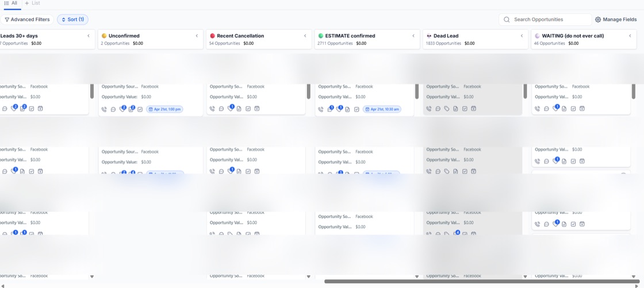The height and width of the screenshot is (288, 644).
Task: Click the Dead Lead skull icon
Action: point(429,36)
